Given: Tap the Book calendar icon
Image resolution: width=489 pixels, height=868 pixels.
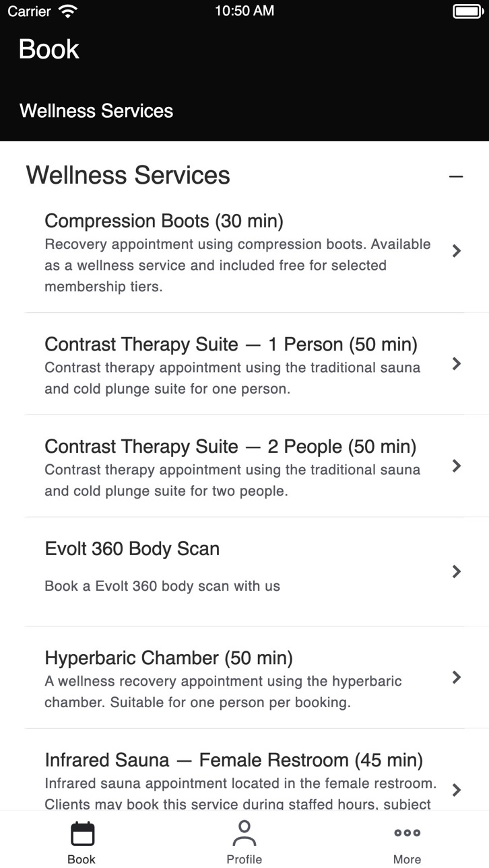Looking at the screenshot, I should pos(82,834).
